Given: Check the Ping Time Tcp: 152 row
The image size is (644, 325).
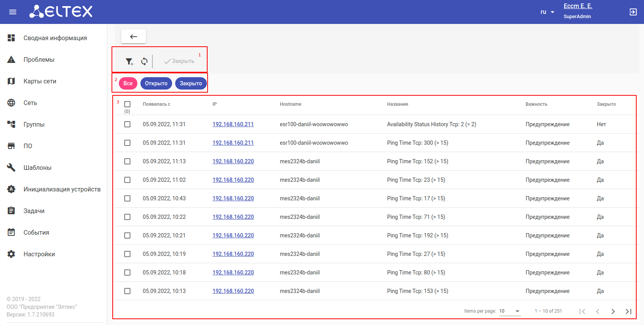Looking at the screenshot, I should click(x=127, y=161).
